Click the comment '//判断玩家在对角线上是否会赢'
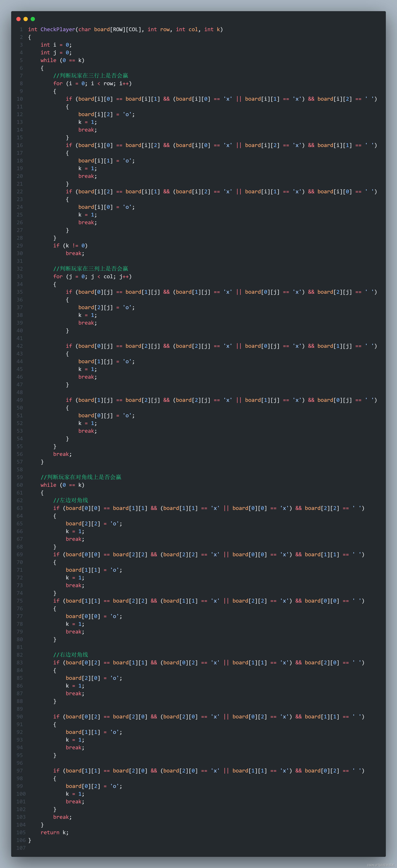Image resolution: width=397 pixels, height=868 pixels. pos(81,477)
